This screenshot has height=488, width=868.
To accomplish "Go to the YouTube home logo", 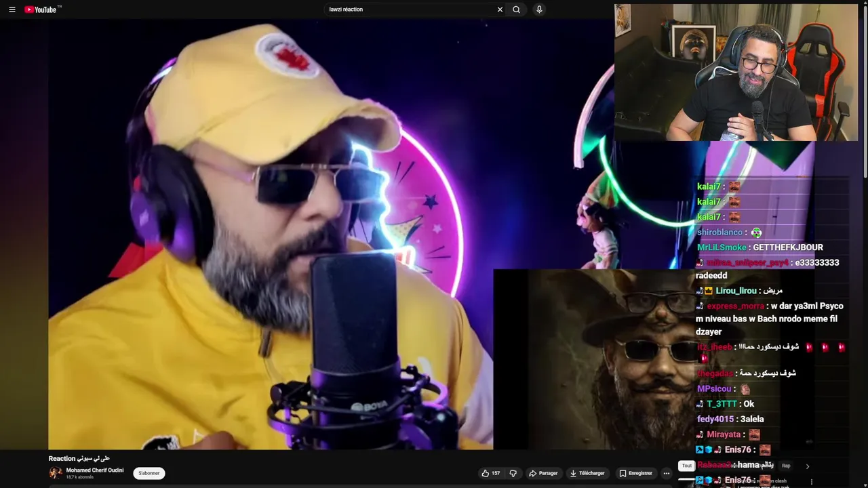I will pyautogui.click(x=42, y=9).
